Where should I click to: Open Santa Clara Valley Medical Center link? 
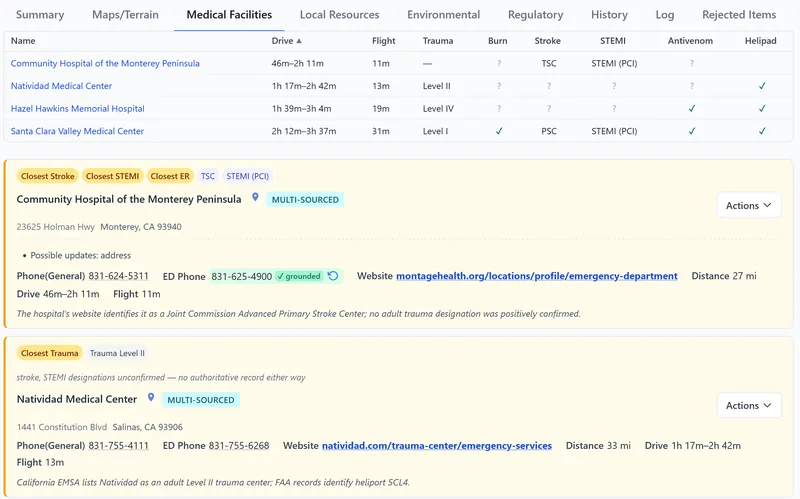[x=77, y=131]
